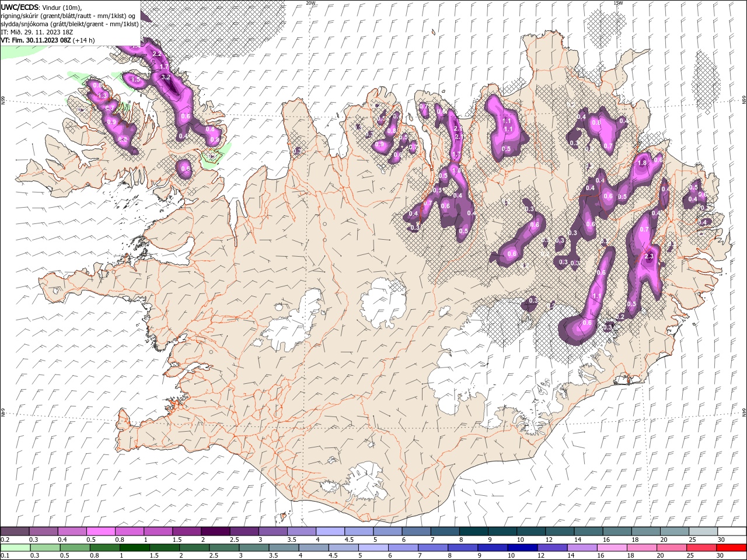747x560 pixels.
Task: Click the UWC/ECDS title text
Action: (20, 6)
